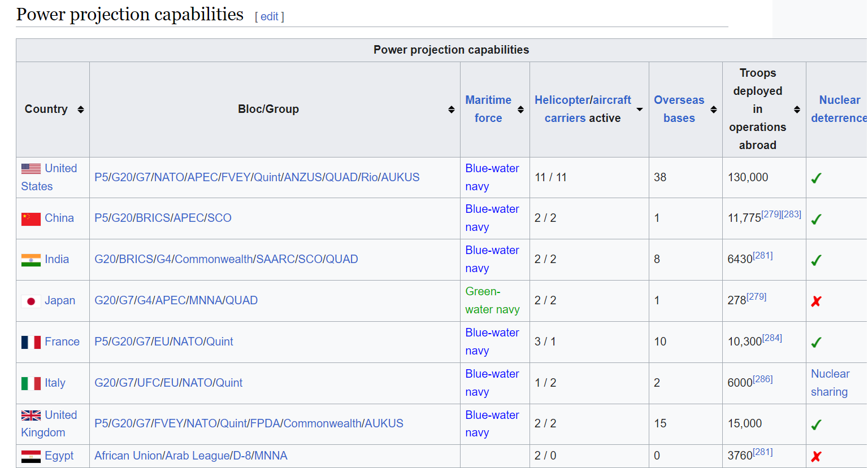Screen dimensions: 868x468
Task: Select the 130,000 troops cell
Action: click(x=764, y=177)
